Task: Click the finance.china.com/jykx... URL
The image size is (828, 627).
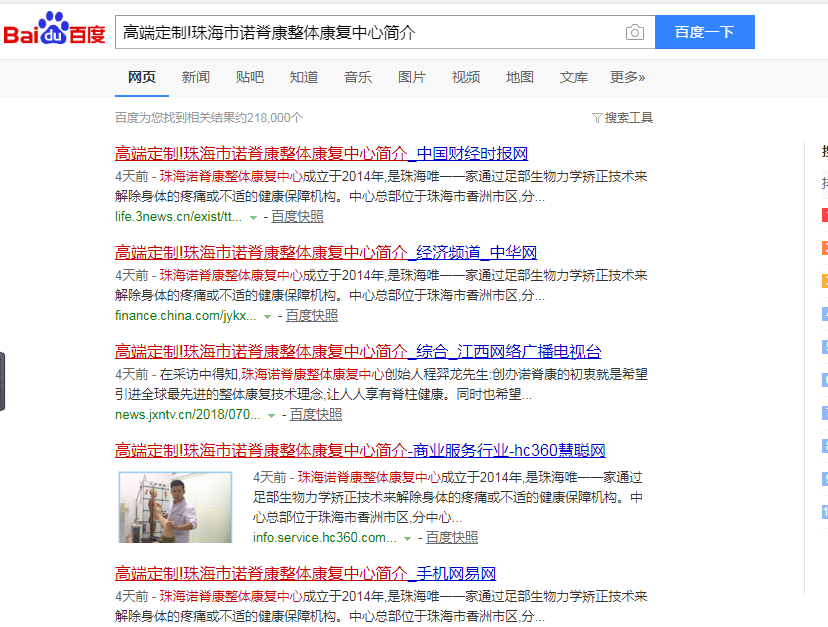Action: point(185,315)
